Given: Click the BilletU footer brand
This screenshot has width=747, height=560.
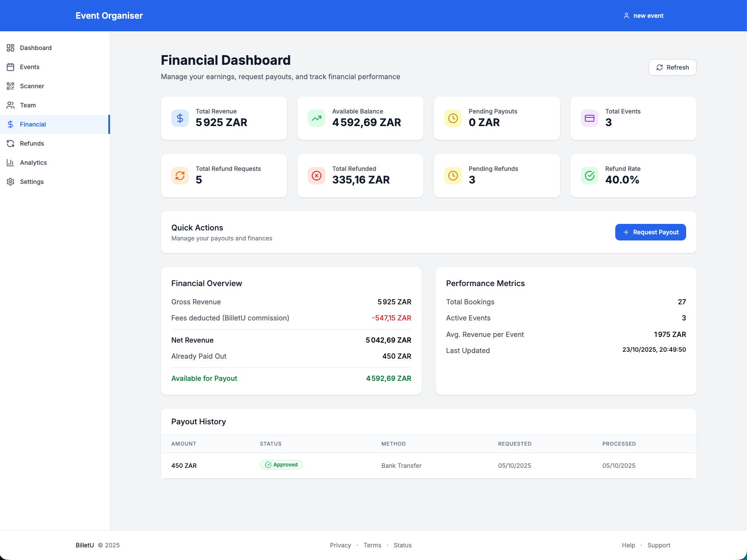Looking at the screenshot, I should tap(85, 545).
